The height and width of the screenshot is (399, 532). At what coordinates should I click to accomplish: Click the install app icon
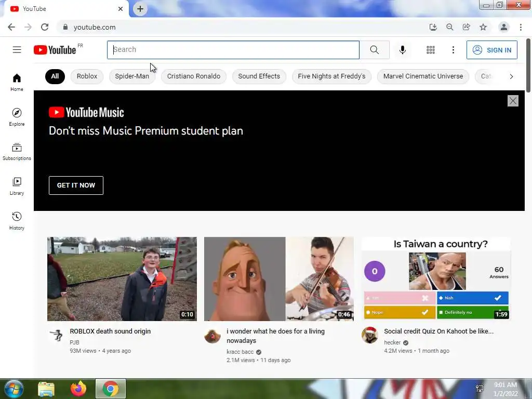433,27
